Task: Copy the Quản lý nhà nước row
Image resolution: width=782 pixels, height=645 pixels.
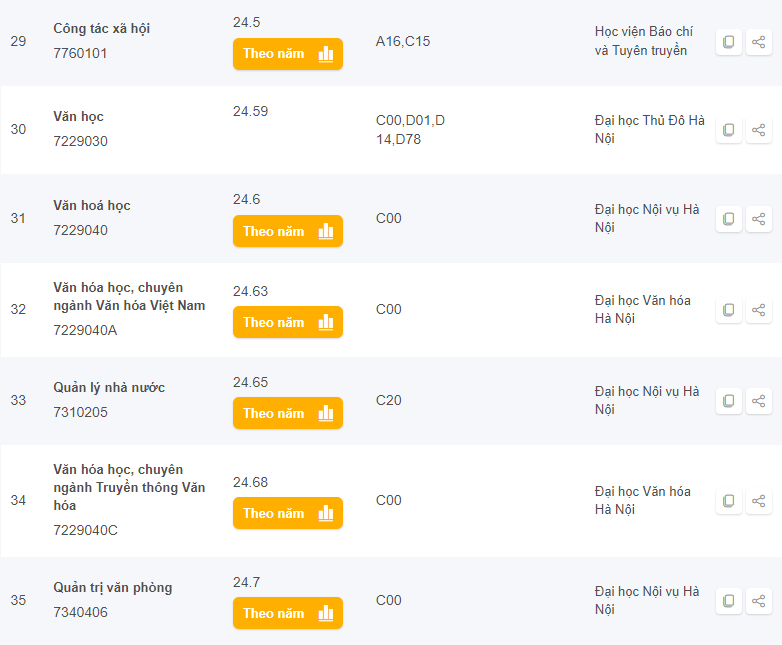Action: click(x=729, y=401)
